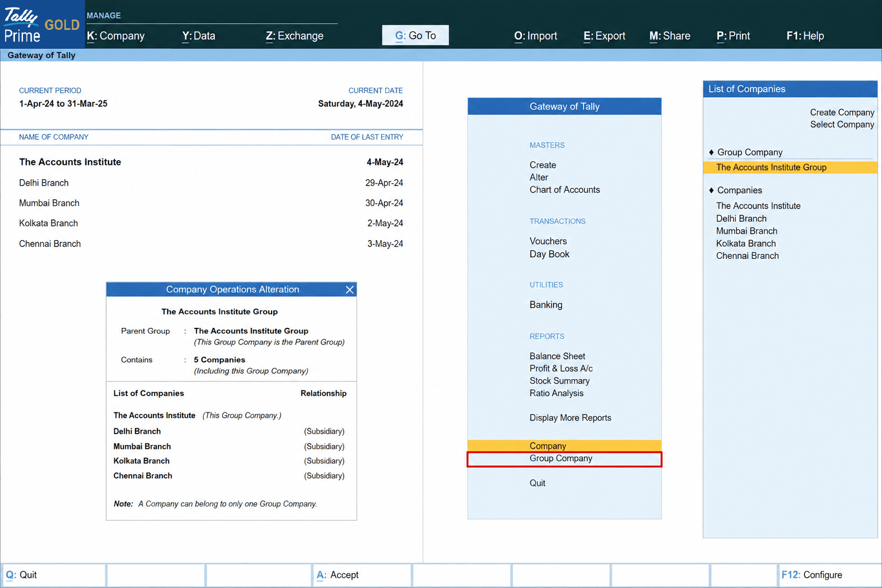Open Chart of Accounts
The image size is (882, 588).
(564, 189)
